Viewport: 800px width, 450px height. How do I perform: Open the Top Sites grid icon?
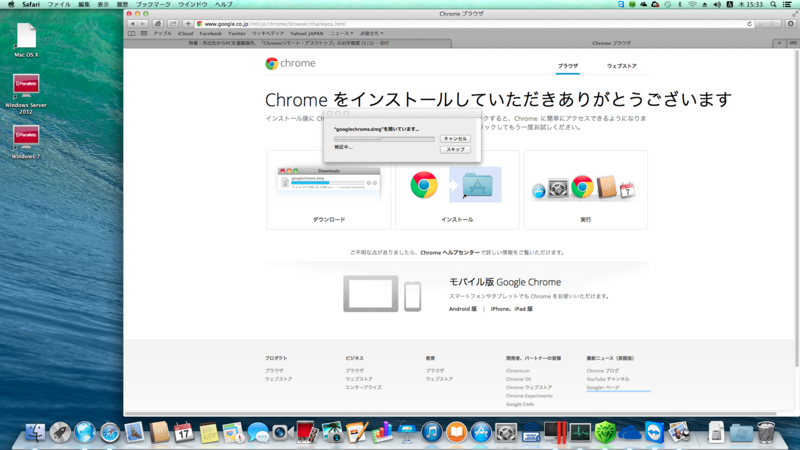tap(144, 34)
